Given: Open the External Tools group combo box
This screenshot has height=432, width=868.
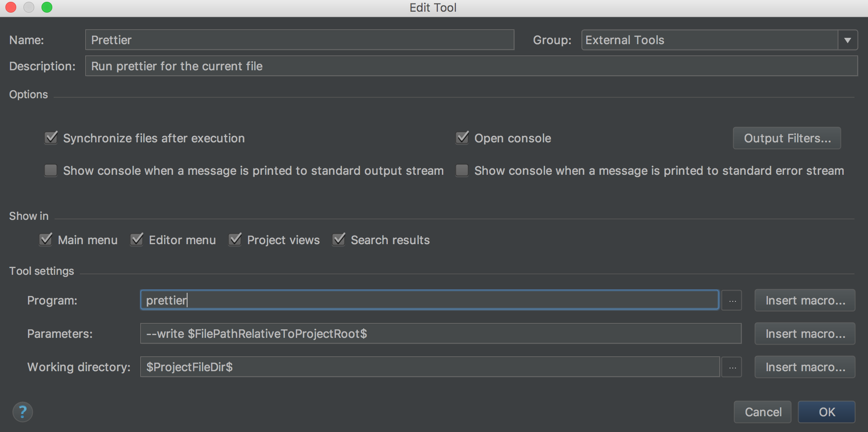Looking at the screenshot, I should (x=719, y=40).
